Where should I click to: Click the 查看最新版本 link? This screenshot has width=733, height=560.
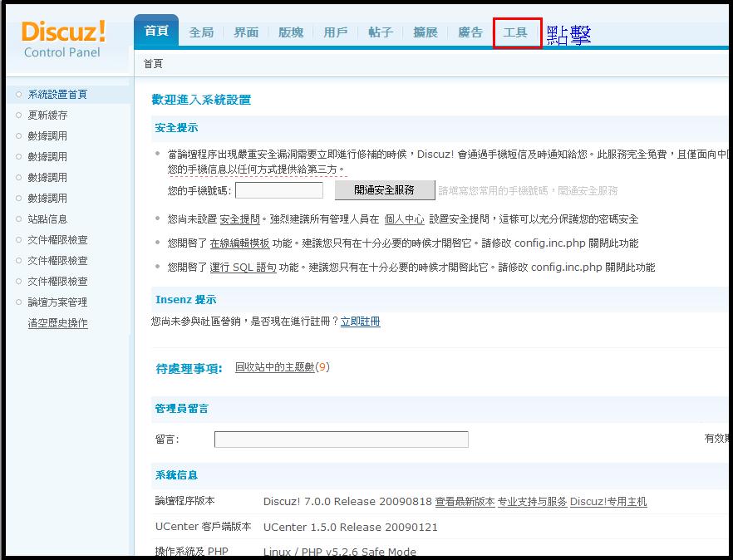pyautogui.click(x=465, y=502)
